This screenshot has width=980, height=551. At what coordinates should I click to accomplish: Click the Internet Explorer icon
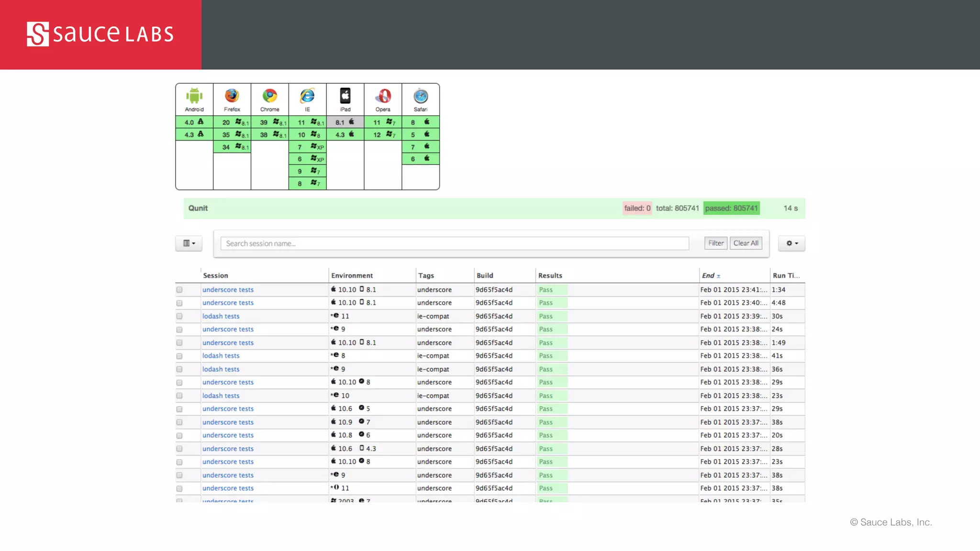[x=307, y=96]
